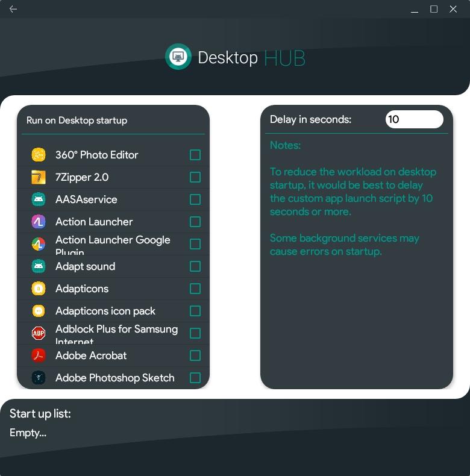Click the Notes heading text

(286, 145)
